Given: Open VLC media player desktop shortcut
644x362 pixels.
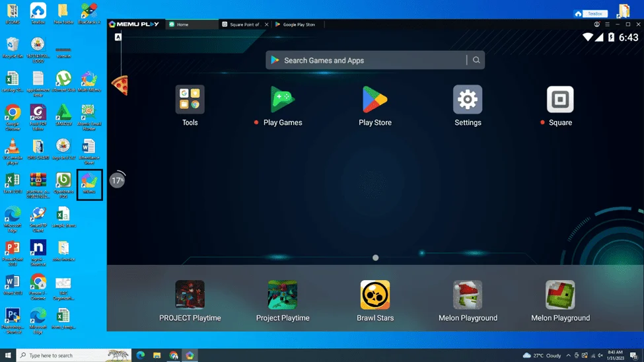Looking at the screenshot, I should (x=13, y=152).
